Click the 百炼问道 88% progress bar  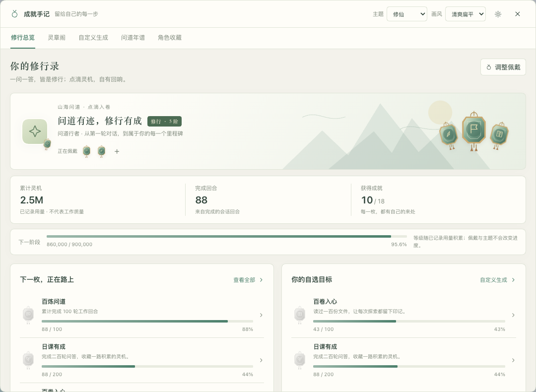pos(147,321)
